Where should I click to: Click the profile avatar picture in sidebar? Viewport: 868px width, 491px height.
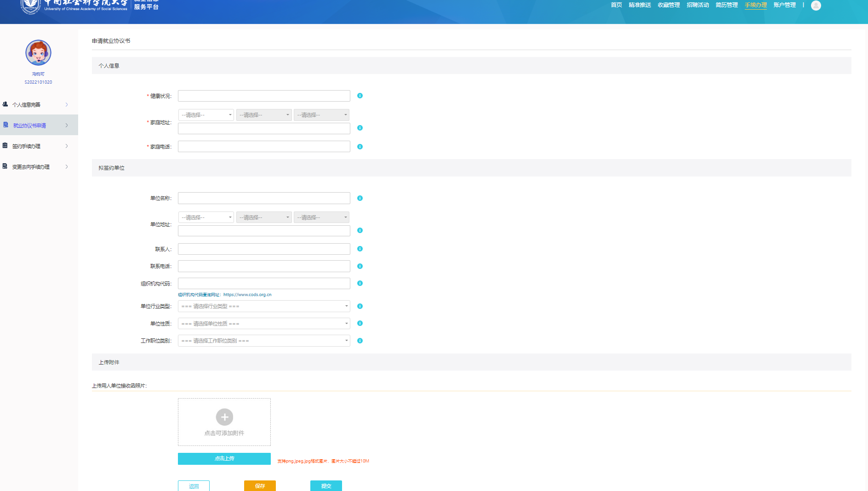click(38, 53)
